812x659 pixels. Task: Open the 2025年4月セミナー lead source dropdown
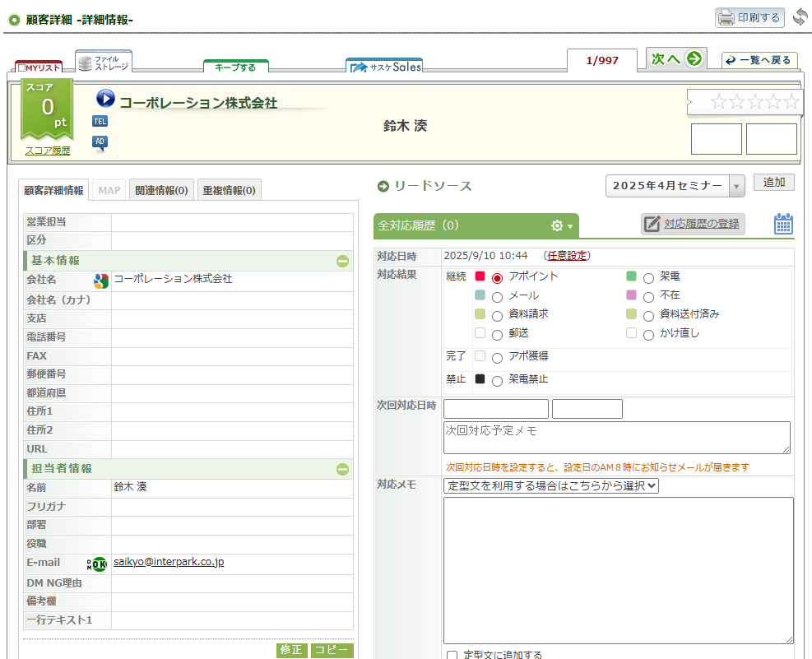click(x=675, y=186)
